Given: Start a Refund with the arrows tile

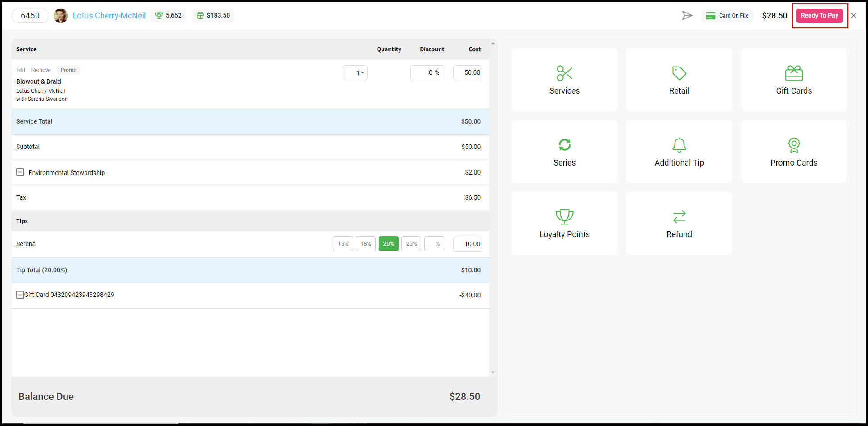Looking at the screenshot, I should [679, 223].
